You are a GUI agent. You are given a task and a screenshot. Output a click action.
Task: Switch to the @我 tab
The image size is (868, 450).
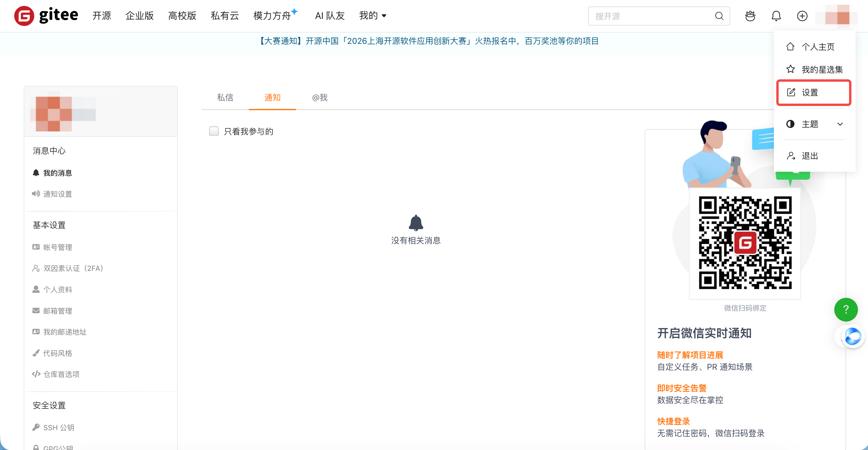[x=320, y=97]
